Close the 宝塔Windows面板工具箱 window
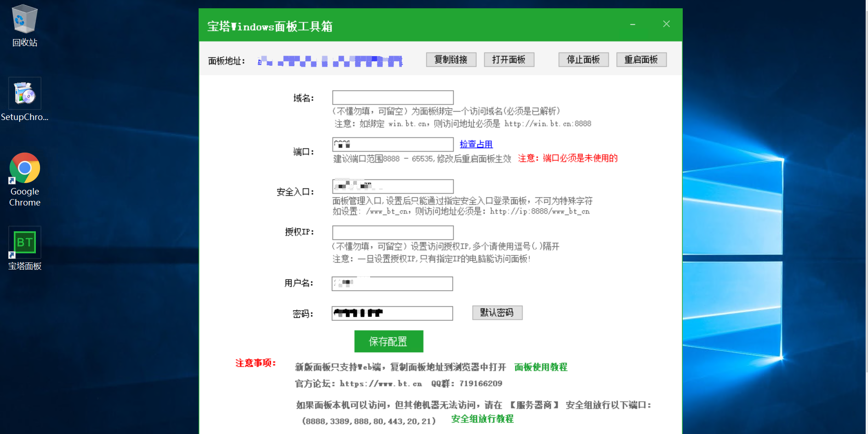The image size is (868, 434). tap(666, 24)
